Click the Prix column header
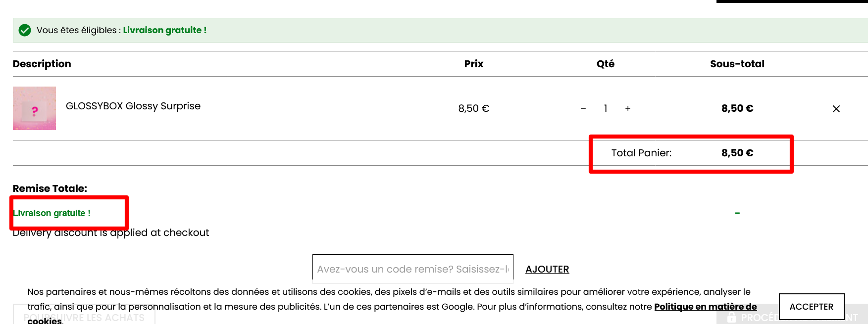This screenshot has height=324, width=868. (x=473, y=64)
